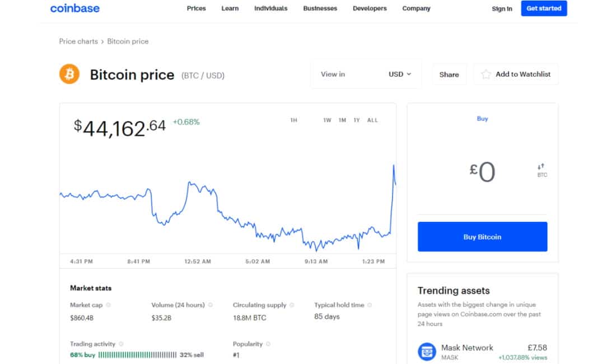Click the Coinbase logo
The image size is (616, 364).
[74, 8]
